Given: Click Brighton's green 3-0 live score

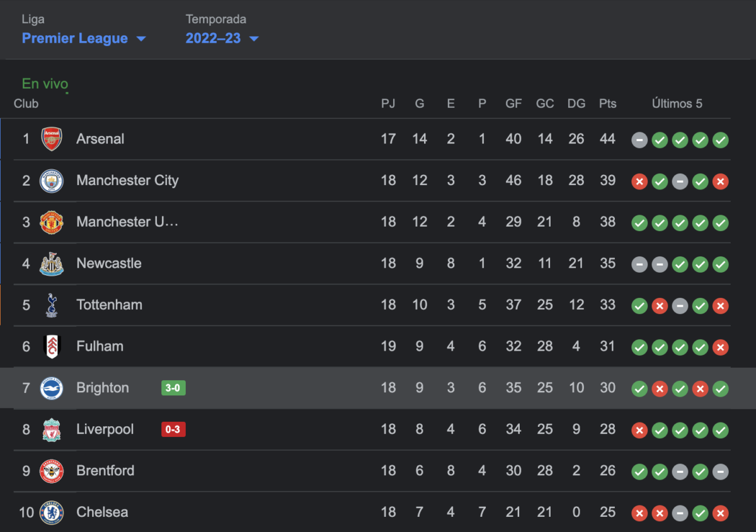Looking at the screenshot, I should [x=173, y=388].
